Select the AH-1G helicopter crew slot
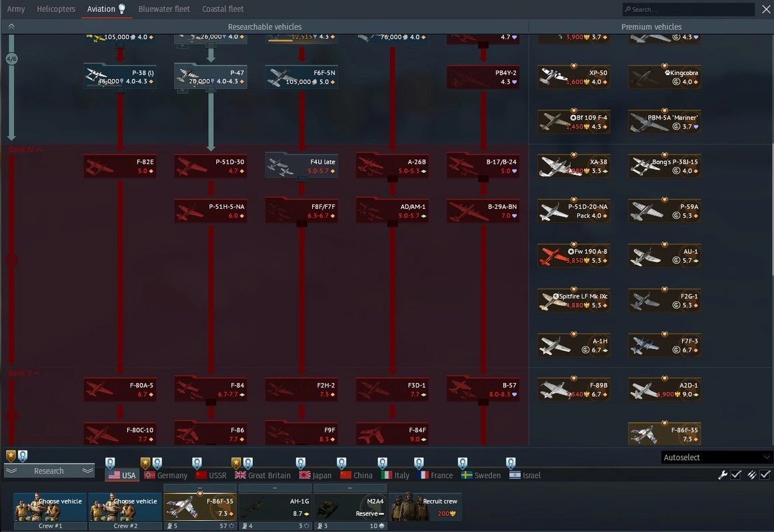Screen dimensions: 774x532 (275, 507)
